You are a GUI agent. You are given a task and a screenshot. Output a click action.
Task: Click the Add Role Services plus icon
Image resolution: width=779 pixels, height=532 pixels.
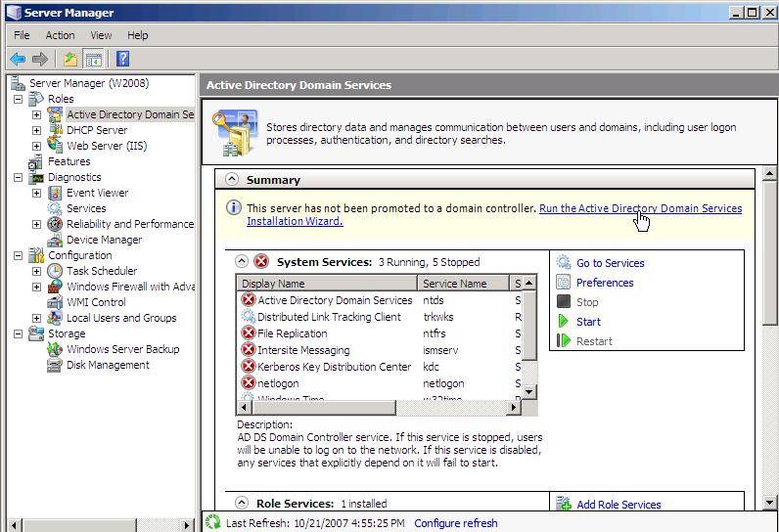(564, 504)
